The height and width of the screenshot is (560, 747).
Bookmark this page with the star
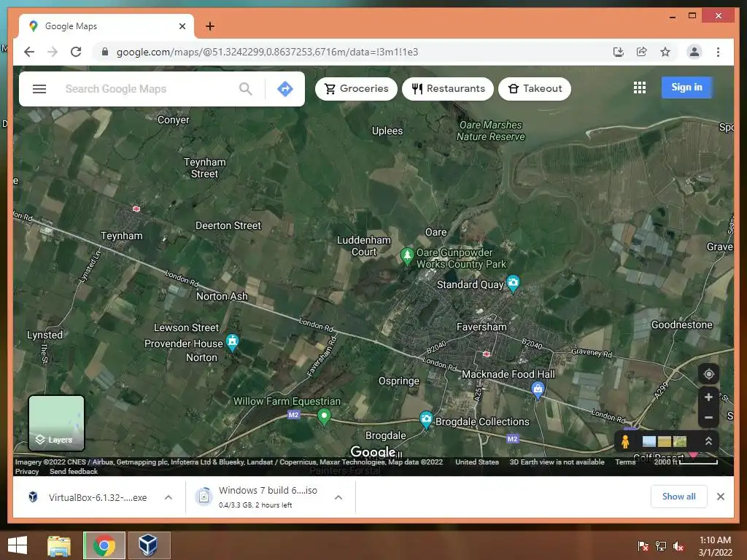click(665, 52)
